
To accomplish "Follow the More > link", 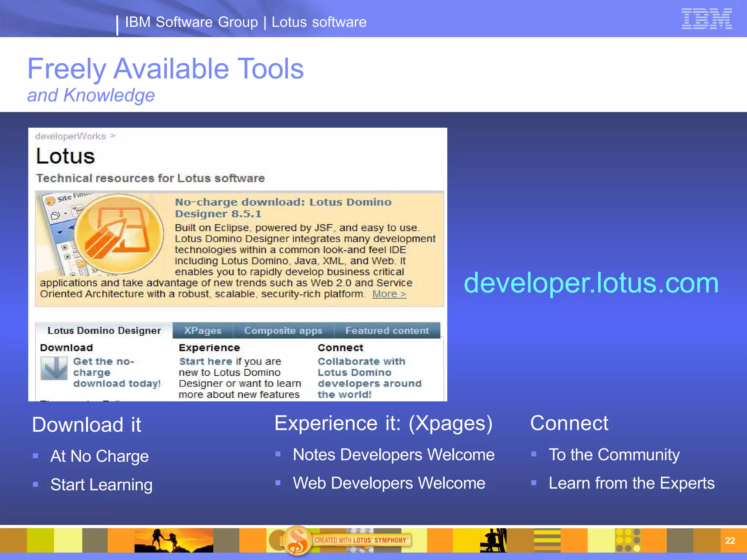I will [389, 294].
